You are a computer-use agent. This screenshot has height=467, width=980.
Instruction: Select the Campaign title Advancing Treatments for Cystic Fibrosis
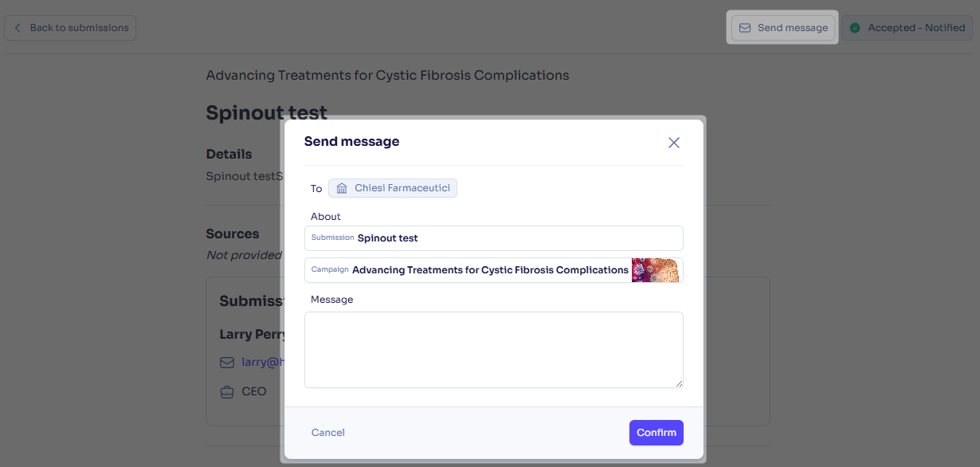point(490,270)
